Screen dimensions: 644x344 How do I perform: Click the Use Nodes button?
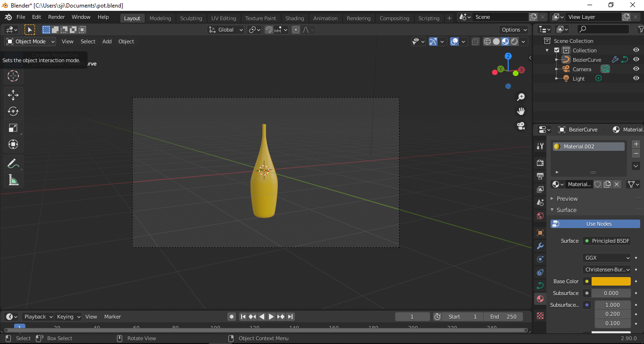[595, 223]
